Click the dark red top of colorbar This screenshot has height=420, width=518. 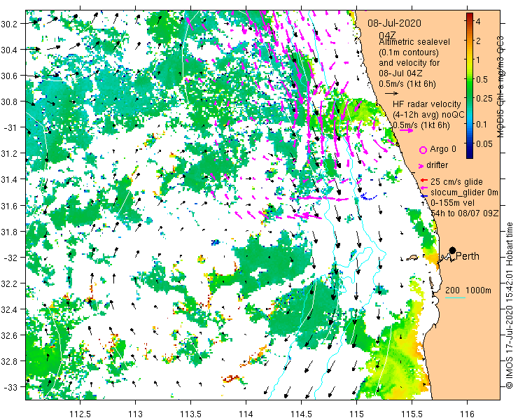pos(470,15)
